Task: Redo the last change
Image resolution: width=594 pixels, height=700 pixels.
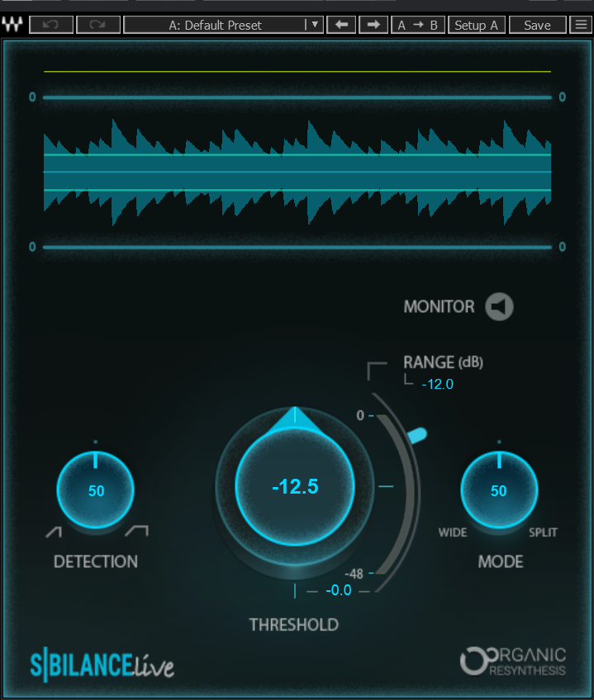Action: tap(98, 25)
